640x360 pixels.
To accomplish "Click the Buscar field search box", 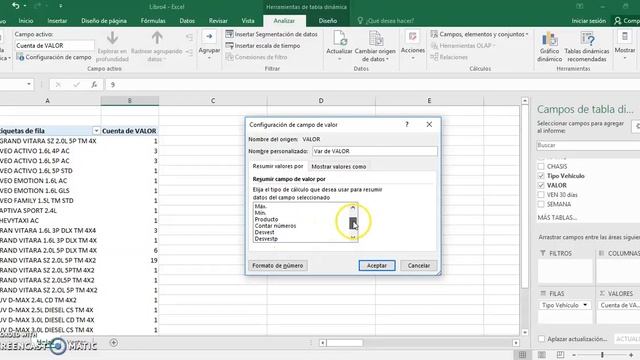I will [588, 145].
